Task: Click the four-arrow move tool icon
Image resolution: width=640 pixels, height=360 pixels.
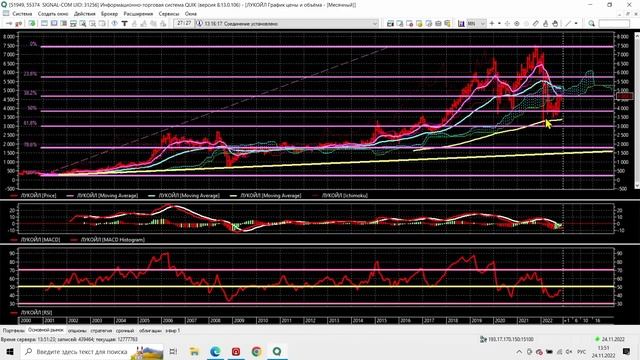Action: click(x=507, y=24)
